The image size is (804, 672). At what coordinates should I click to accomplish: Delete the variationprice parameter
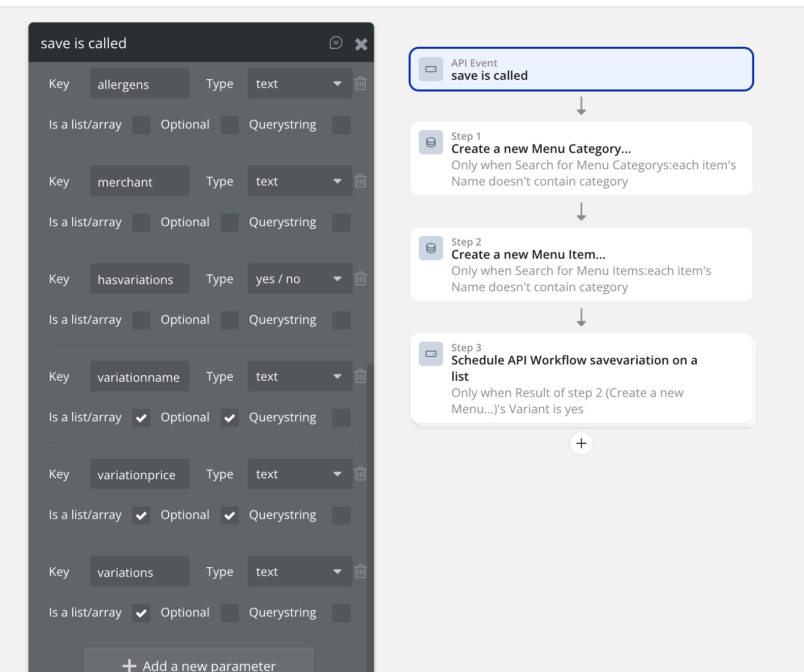pos(360,474)
